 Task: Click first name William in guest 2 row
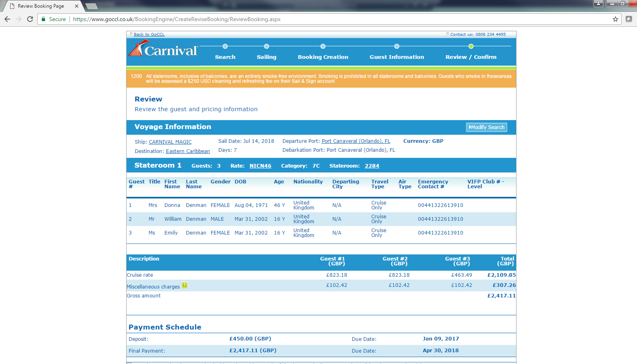tap(173, 219)
